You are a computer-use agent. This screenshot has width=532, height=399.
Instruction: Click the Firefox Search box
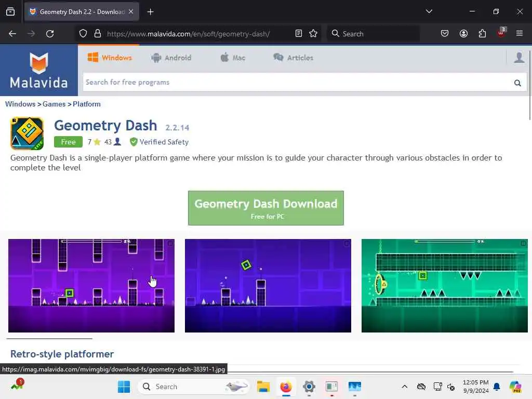(x=373, y=34)
